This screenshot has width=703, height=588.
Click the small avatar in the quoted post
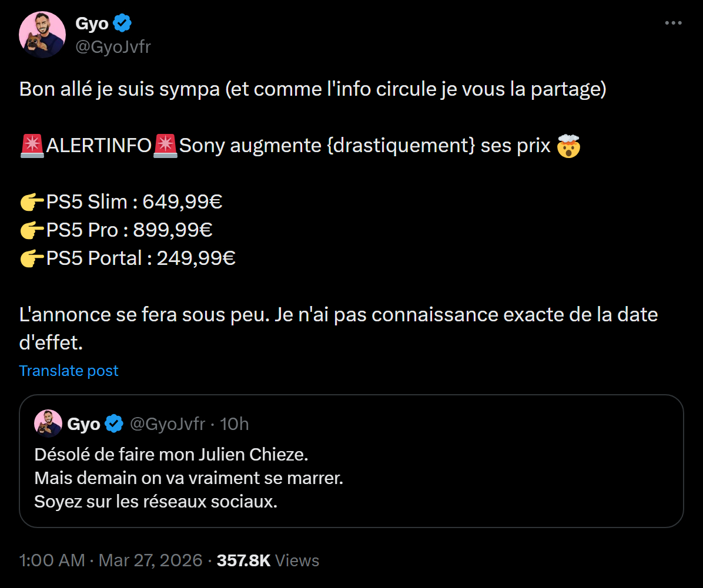[x=48, y=424]
